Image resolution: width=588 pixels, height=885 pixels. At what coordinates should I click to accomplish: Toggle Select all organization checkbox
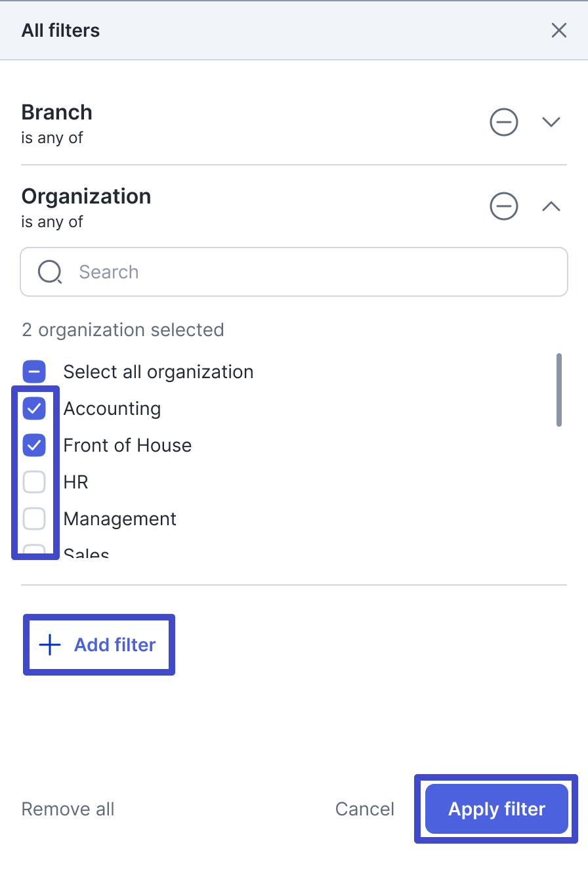click(34, 372)
